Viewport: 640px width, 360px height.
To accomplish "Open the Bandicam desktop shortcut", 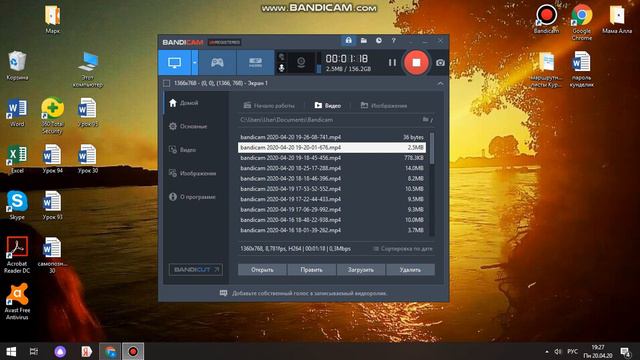I will [546, 19].
